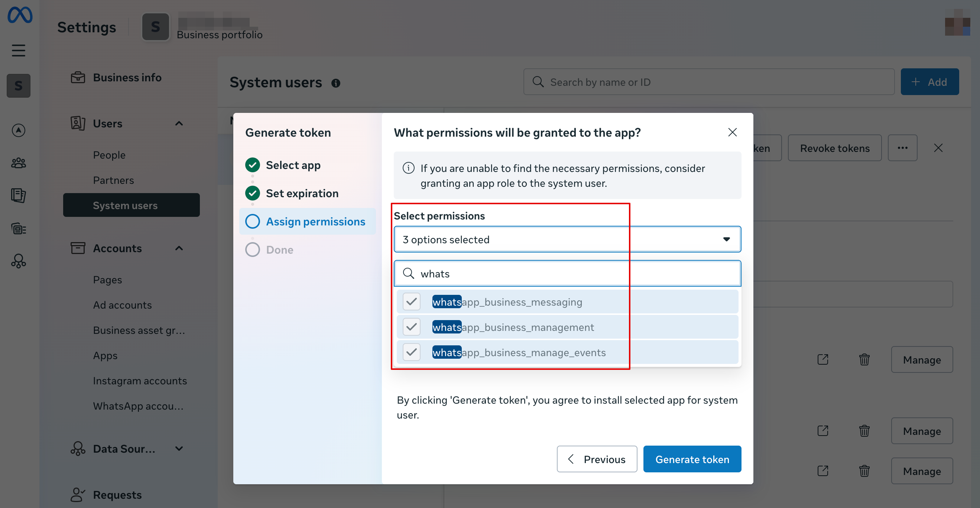Open the '3 options selected' permissions dropdown
Screen dimensions: 980x508
(567, 240)
